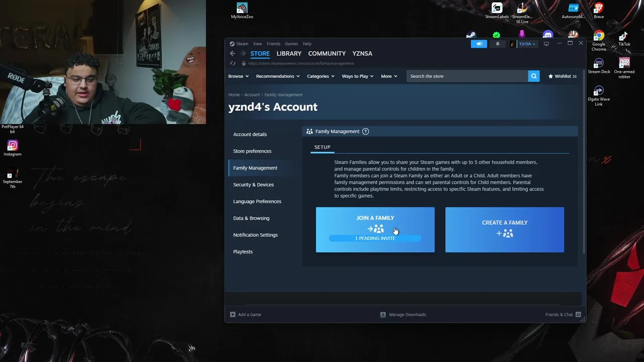Click the Steam page vertical scrollbar
The height and width of the screenshot is (362, 644).
[584, 161]
